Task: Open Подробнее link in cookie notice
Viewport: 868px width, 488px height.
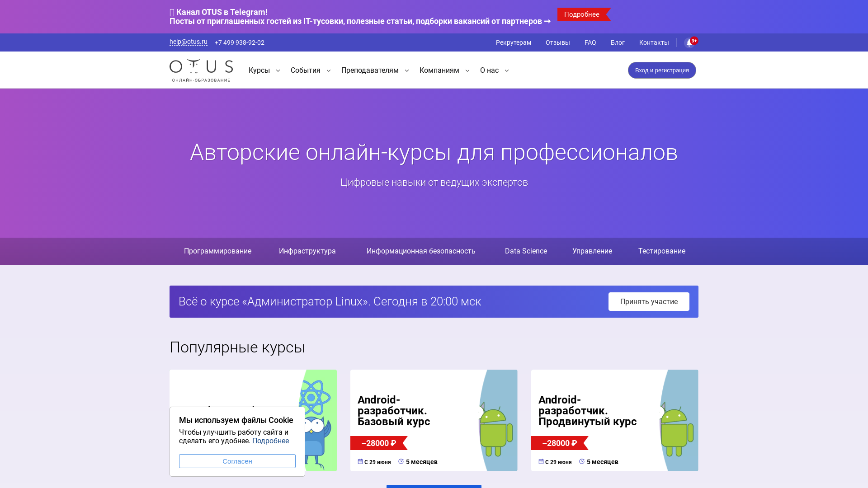Action: [270, 441]
